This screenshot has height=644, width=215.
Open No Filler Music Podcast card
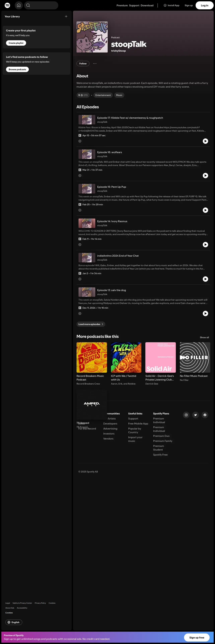tap(195, 362)
